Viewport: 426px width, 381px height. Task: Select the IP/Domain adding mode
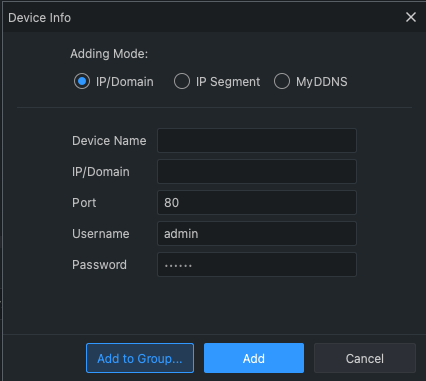click(82, 82)
